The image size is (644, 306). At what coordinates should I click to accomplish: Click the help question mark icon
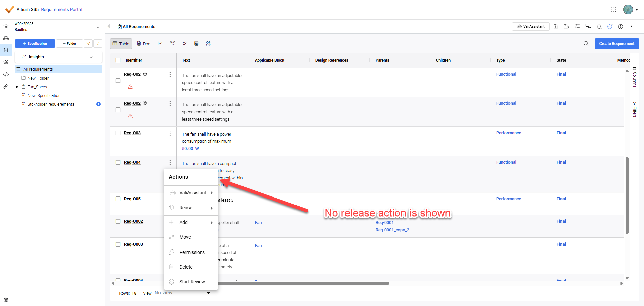point(621,27)
